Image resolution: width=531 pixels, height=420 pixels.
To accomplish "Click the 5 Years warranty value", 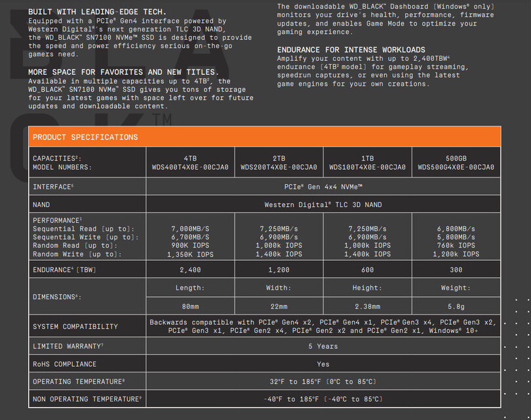I will (x=323, y=346).
